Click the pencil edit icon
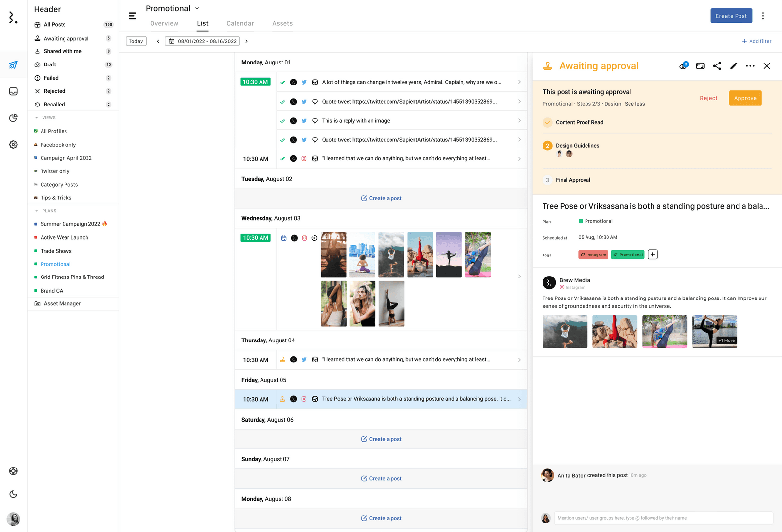 coord(734,66)
